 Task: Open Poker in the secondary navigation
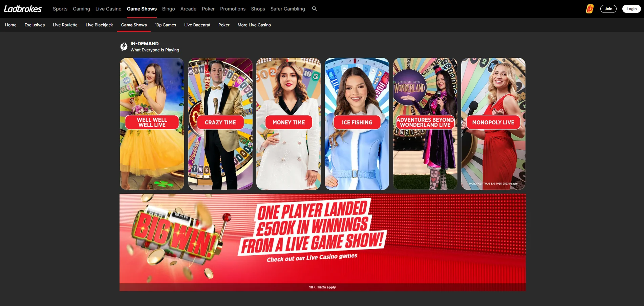coord(224,25)
